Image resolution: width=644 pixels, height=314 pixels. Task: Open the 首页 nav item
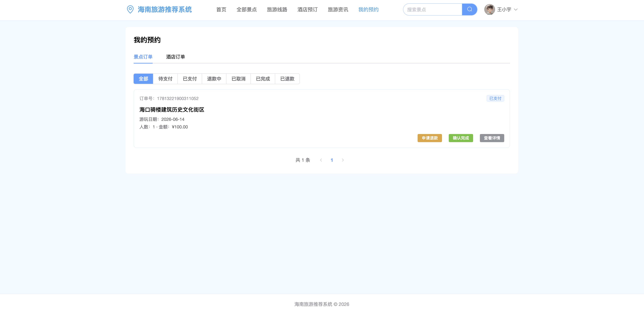pyautogui.click(x=221, y=9)
